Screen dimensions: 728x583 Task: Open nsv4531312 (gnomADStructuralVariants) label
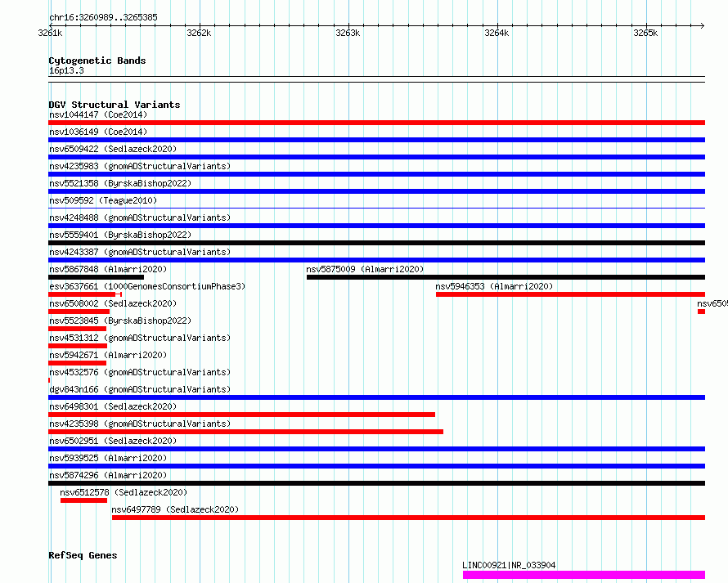(140, 338)
